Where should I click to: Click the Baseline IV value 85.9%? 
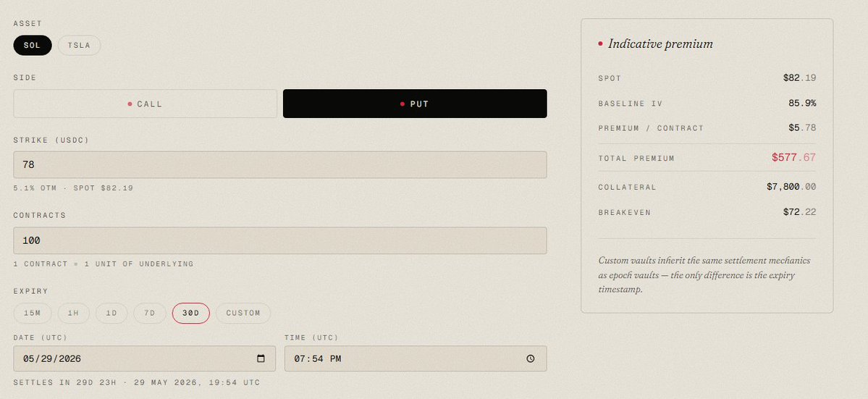click(802, 103)
